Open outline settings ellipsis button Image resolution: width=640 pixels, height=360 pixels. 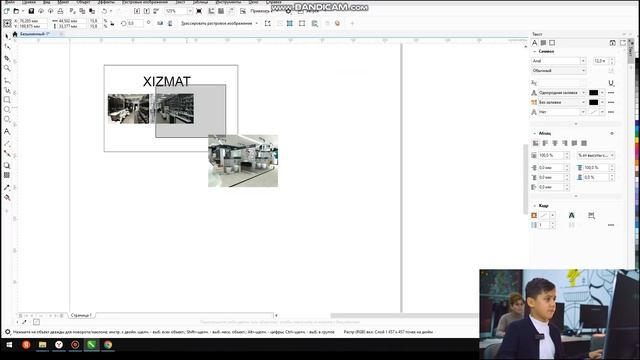point(611,112)
